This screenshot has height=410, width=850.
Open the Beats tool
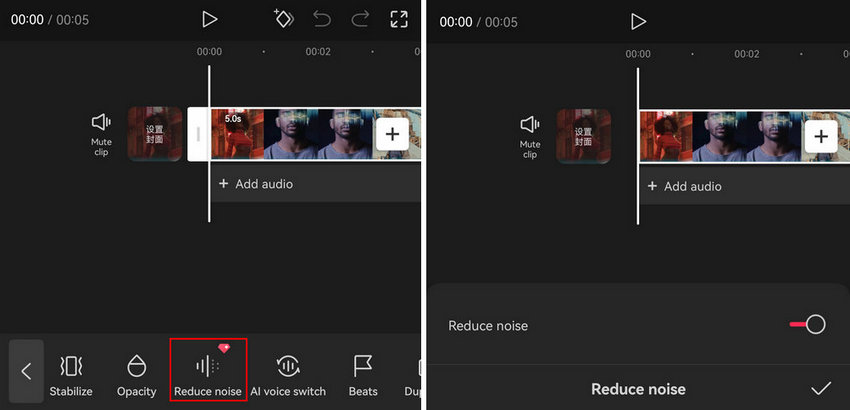tap(363, 376)
